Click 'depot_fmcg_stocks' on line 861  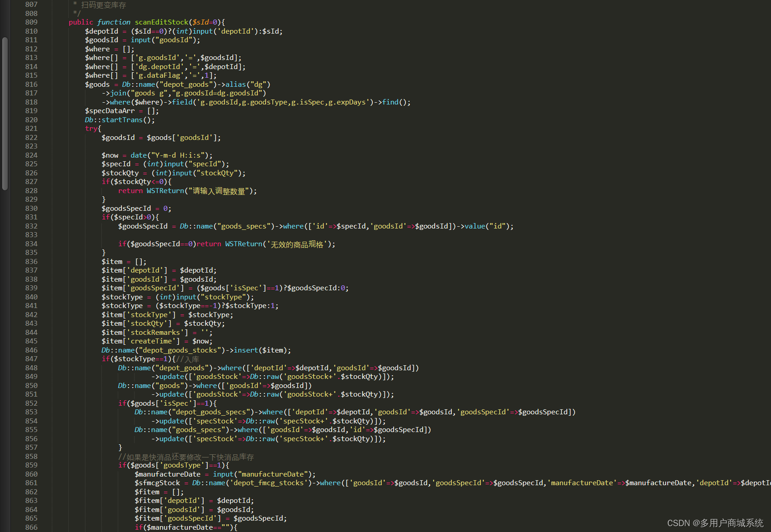268,483
